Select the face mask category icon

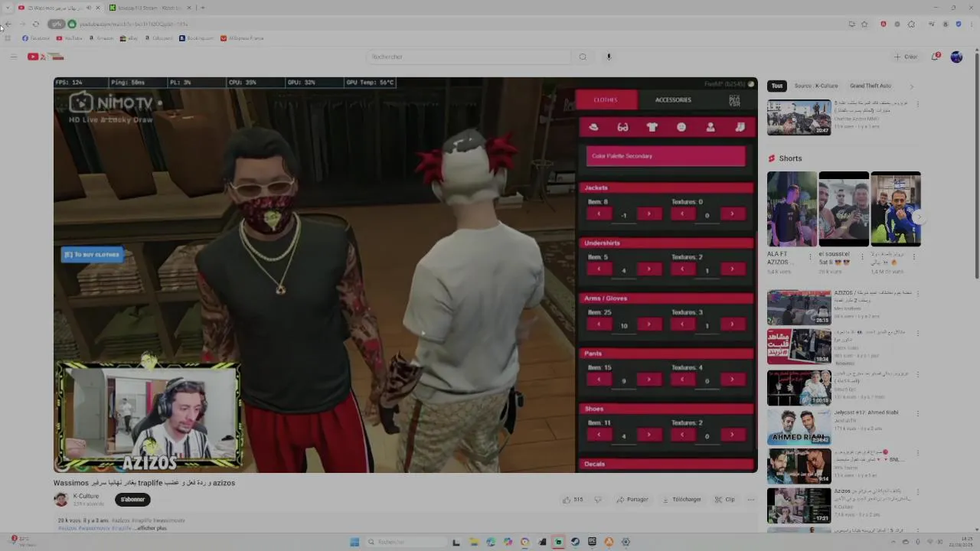tap(681, 127)
